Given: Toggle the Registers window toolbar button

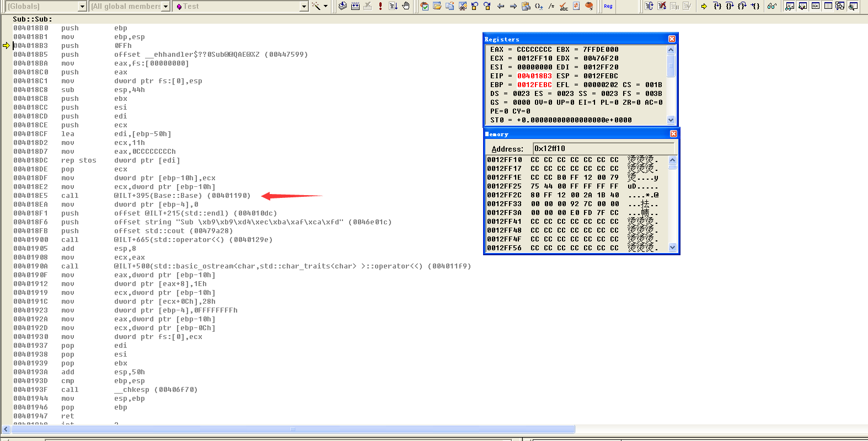Looking at the screenshot, I should (816, 6).
